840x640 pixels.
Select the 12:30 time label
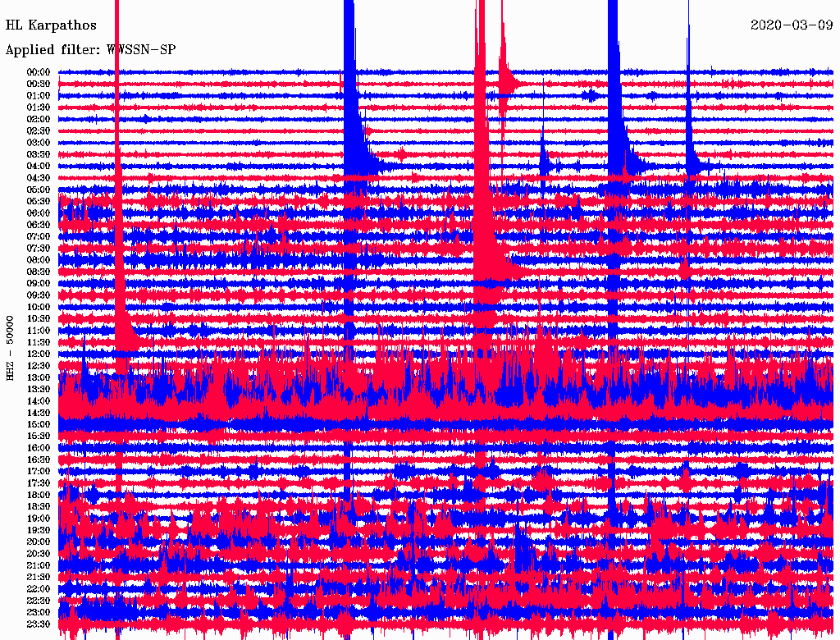coord(39,366)
